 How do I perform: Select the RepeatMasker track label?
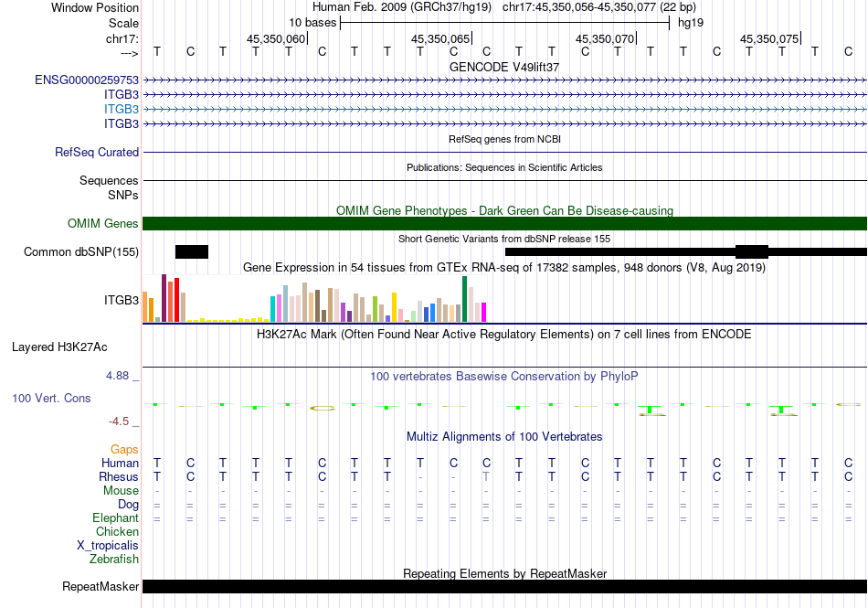pyautogui.click(x=101, y=586)
